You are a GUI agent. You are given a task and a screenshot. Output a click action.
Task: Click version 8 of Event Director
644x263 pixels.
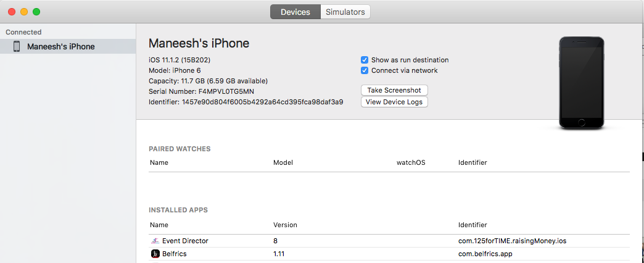point(275,241)
